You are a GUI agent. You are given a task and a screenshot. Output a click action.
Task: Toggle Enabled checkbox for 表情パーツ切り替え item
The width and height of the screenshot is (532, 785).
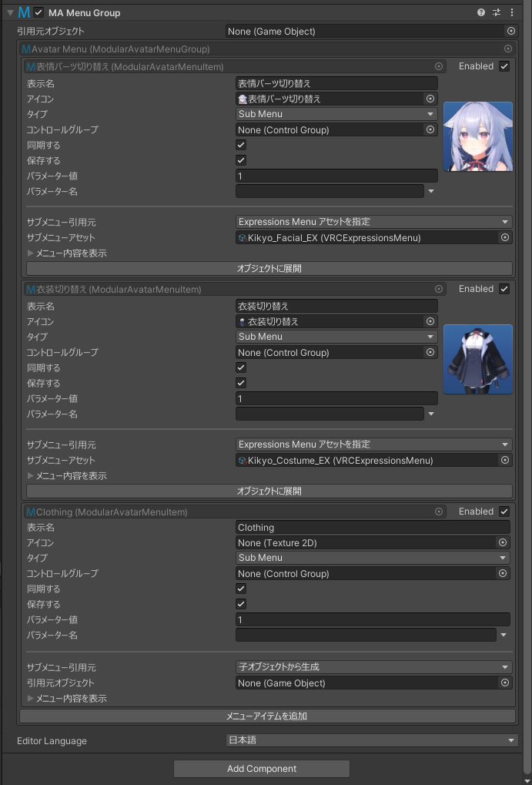pos(504,66)
